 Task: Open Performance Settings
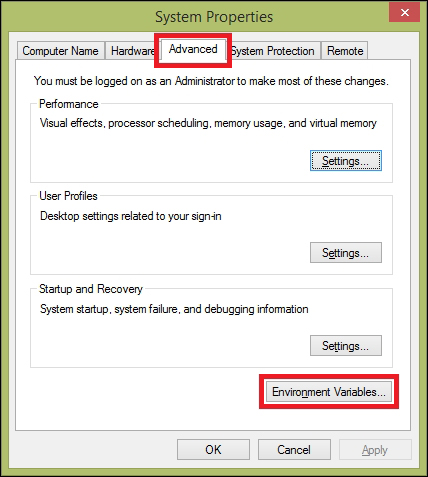[346, 161]
